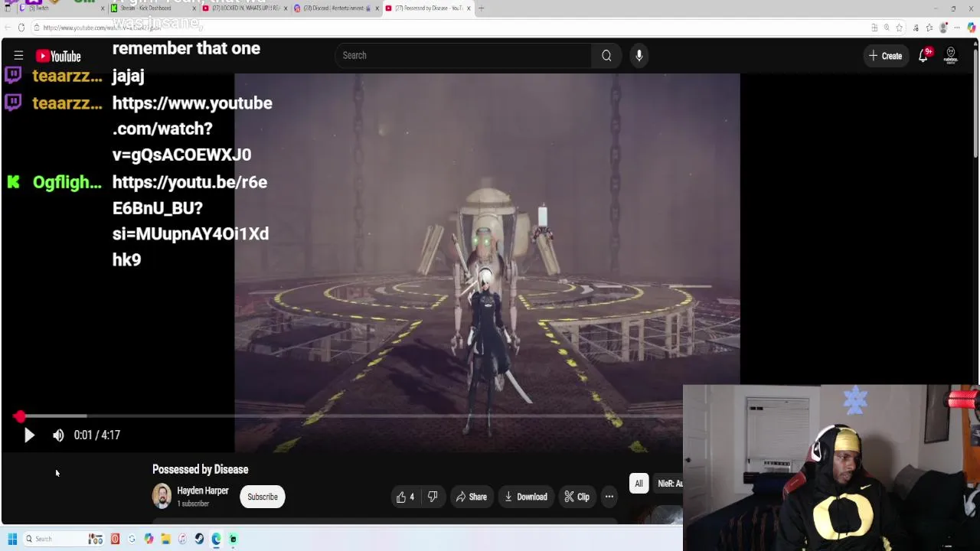This screenshot has height=551, width=980.
Task: Click the Kick icon beside Ogfligh message
Action: coord(13,182)
